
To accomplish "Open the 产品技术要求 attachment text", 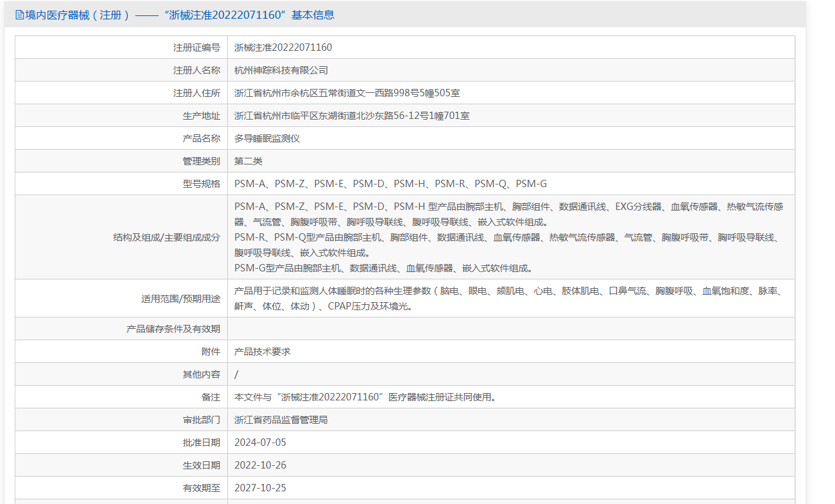I will [x=262, y=352].
